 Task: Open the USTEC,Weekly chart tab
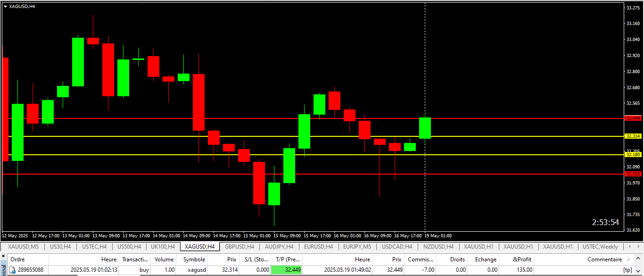coord(601,246)
